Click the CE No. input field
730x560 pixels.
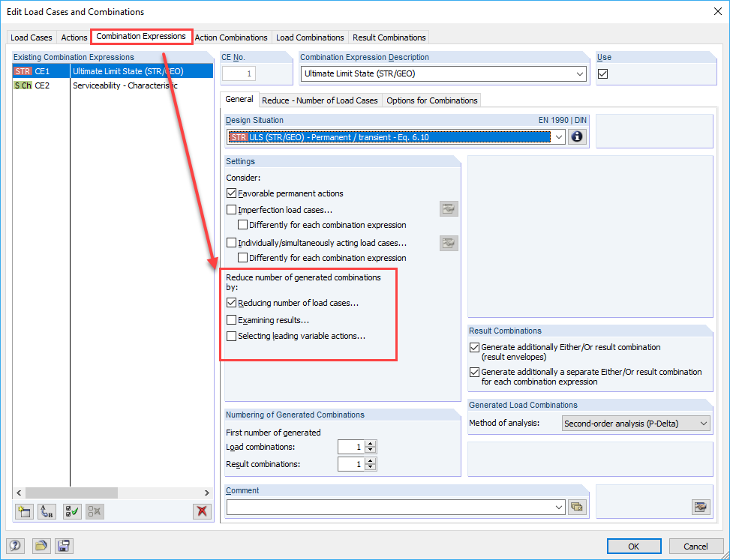pyautogui.click(x=239, y=73)
